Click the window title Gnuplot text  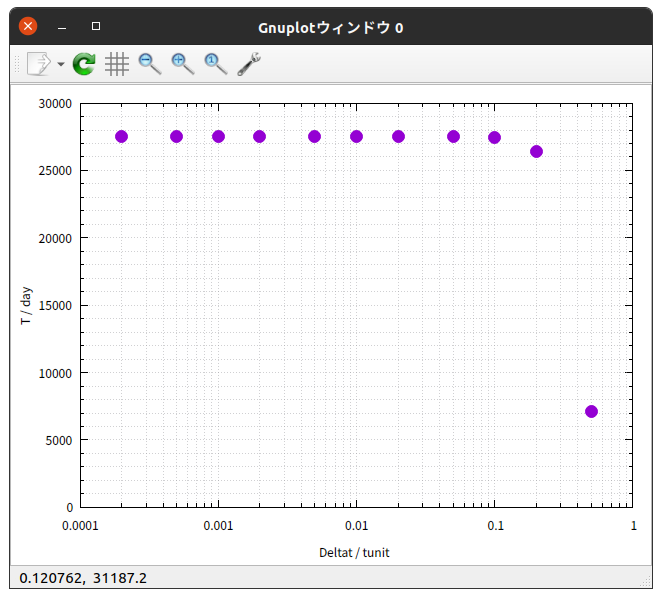click(331, 28)
